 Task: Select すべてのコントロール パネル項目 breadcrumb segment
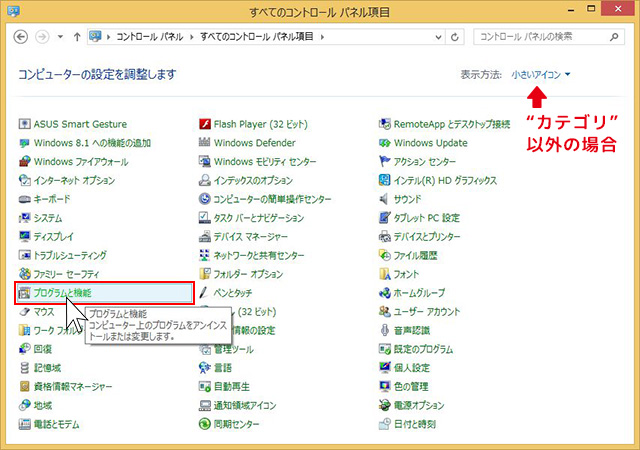257,37
